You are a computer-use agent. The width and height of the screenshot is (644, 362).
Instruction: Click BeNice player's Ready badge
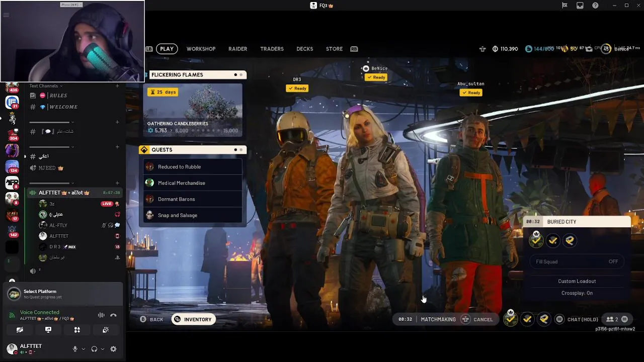pos(376,77)
